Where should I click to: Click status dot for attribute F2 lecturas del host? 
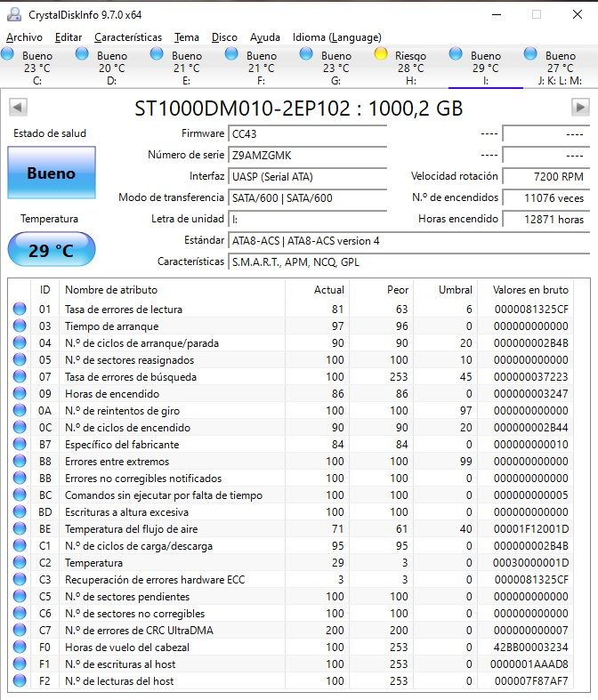tap(20, 680)
